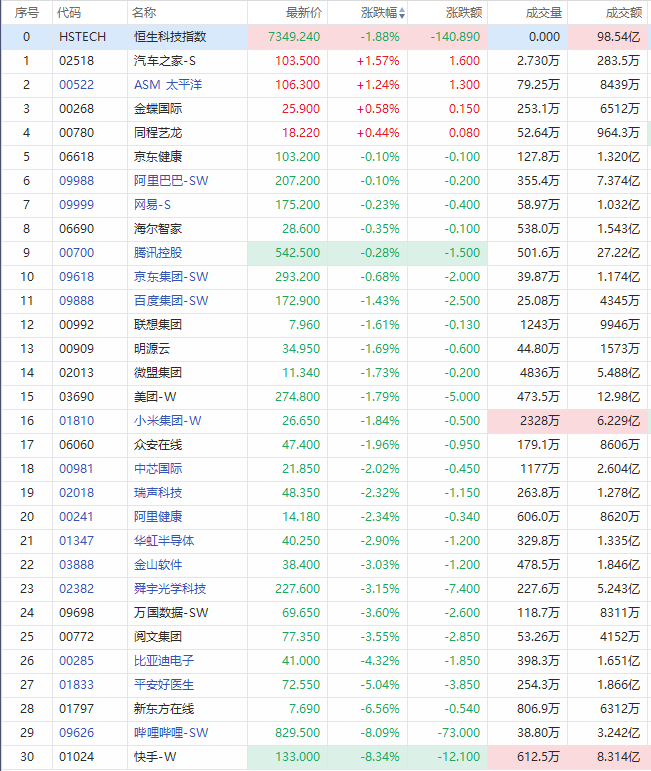Open ASM 太平洋 stock link

(168, 85)
